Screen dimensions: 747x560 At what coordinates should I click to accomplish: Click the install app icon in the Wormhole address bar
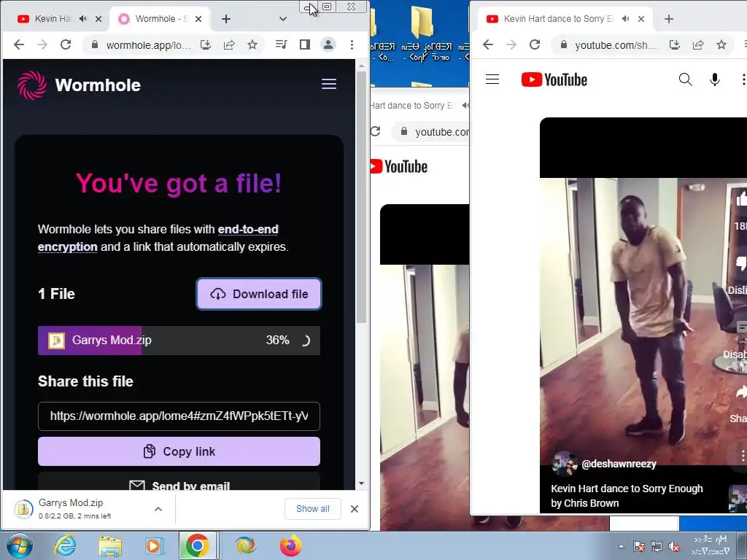[205, 44]
